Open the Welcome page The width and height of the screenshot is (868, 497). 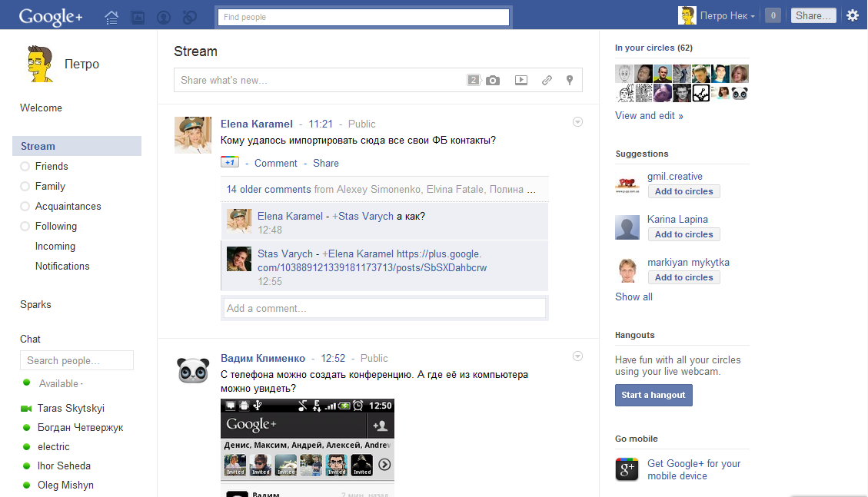[x=41, y=108]
